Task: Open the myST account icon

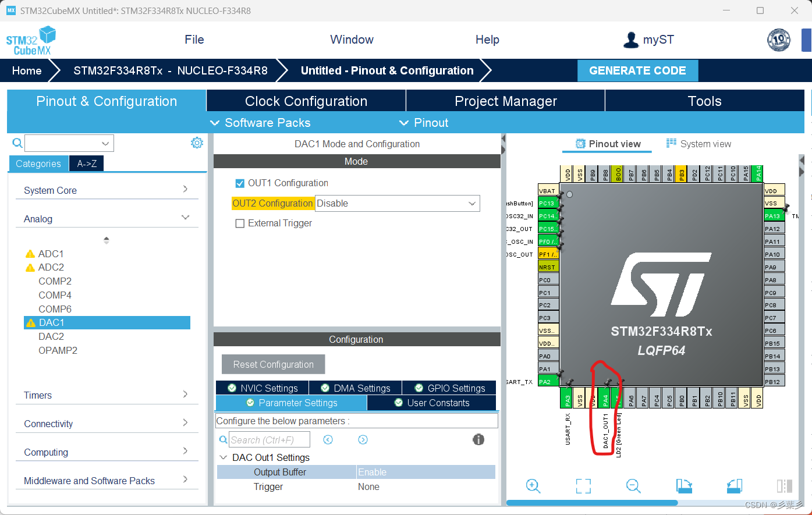Action: [x=631, y=40]
